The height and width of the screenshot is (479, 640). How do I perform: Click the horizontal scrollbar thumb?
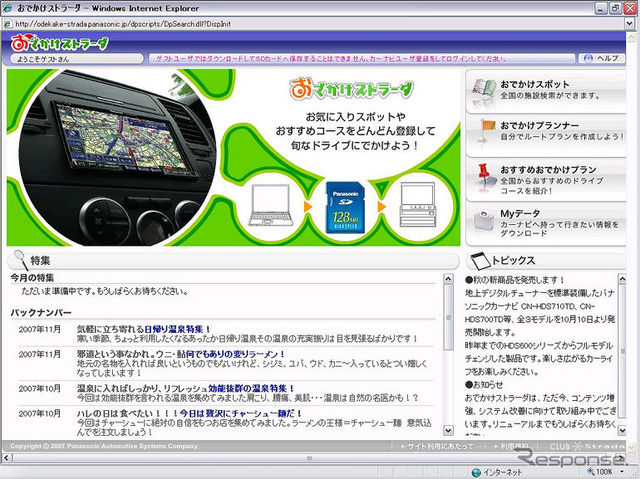coord(309,458)
